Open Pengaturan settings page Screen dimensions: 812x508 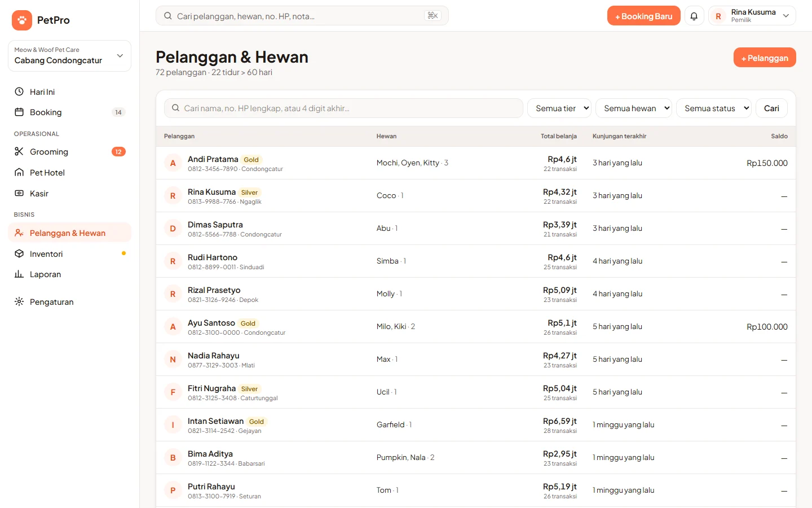69,301
